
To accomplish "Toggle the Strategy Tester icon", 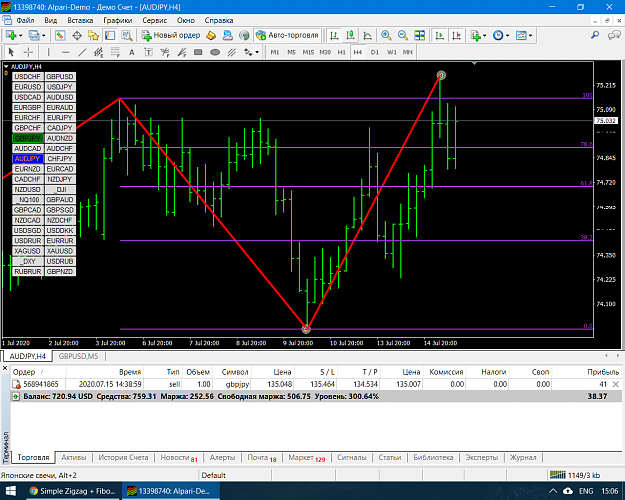I will [x=127, y=35].
